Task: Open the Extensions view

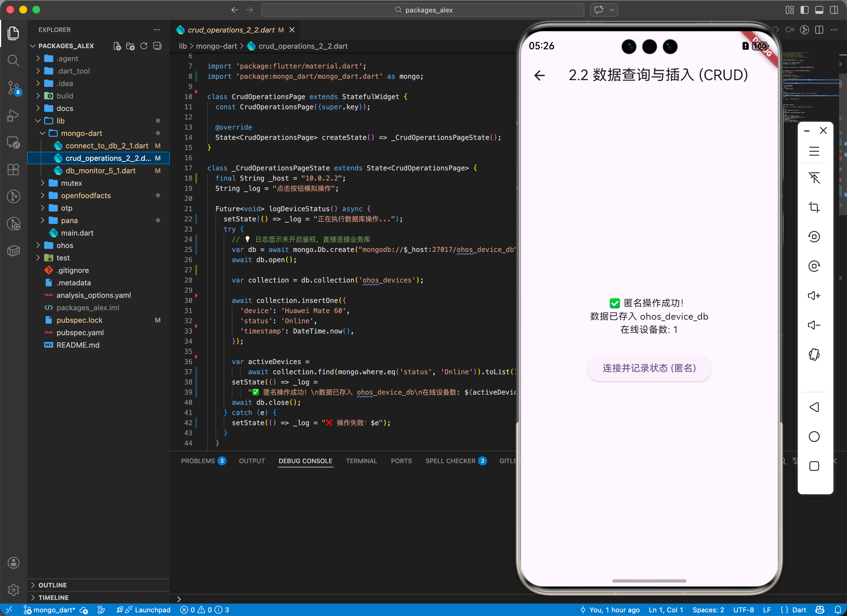Action: (13, 170)
